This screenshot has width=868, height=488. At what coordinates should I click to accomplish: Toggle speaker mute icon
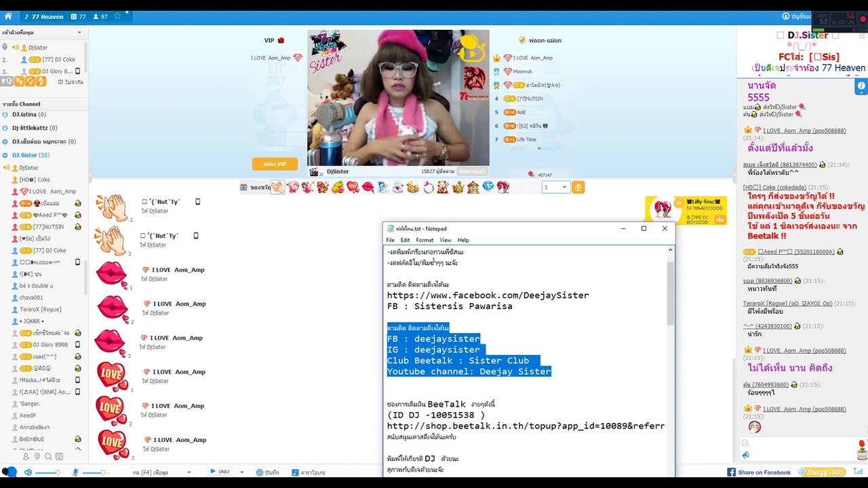click(28, 472)
